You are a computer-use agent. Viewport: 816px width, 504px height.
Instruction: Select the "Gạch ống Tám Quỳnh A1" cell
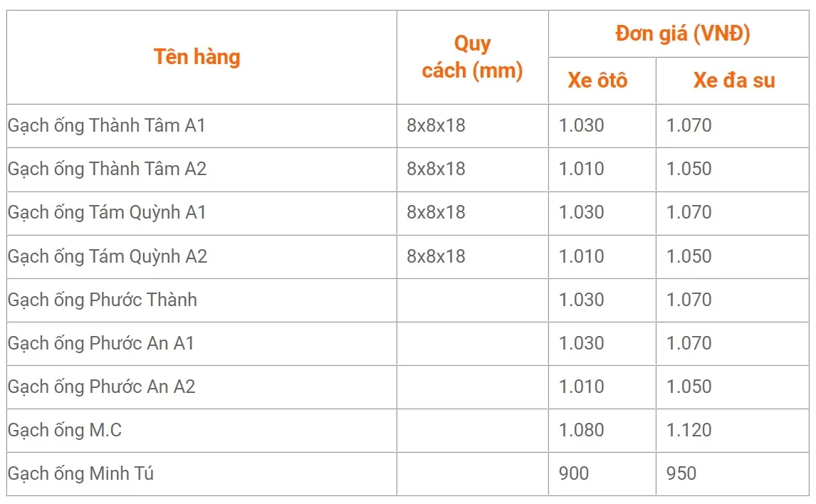tap(107, 213)
